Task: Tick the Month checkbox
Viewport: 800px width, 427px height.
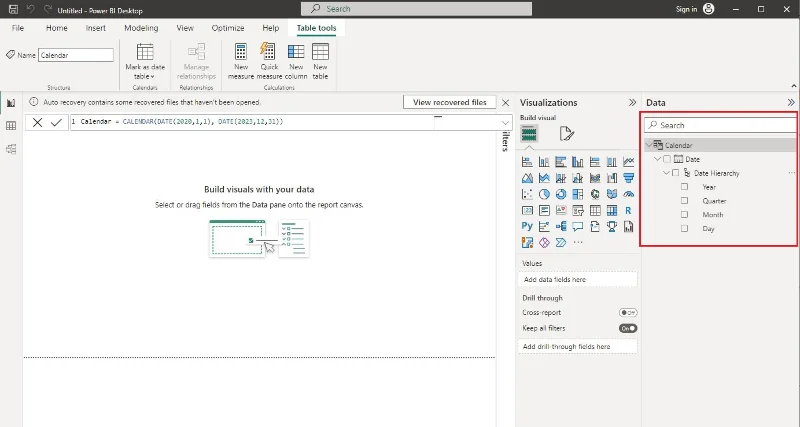Action: tap(684, 214)
